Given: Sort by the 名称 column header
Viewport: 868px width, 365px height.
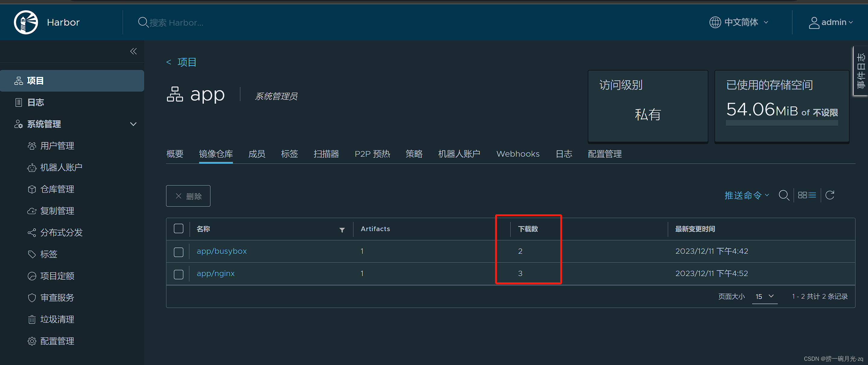Looking at the screenshot, I should pos(203,229).
